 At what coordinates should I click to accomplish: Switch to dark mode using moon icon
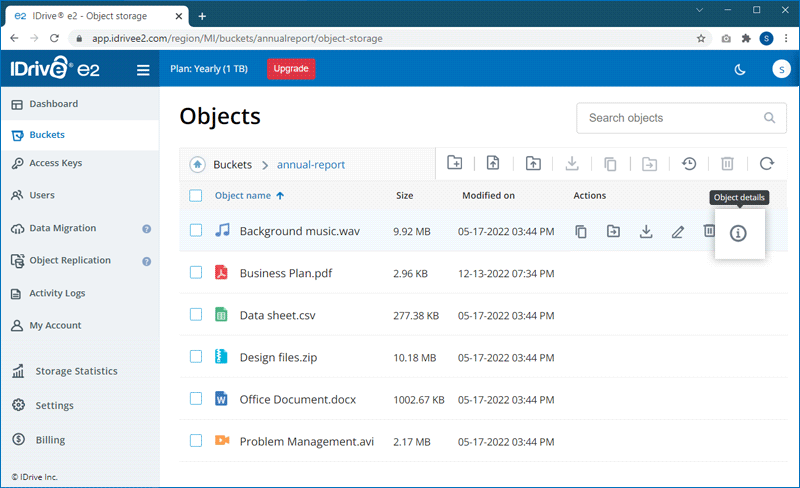[x=740, y=69]
